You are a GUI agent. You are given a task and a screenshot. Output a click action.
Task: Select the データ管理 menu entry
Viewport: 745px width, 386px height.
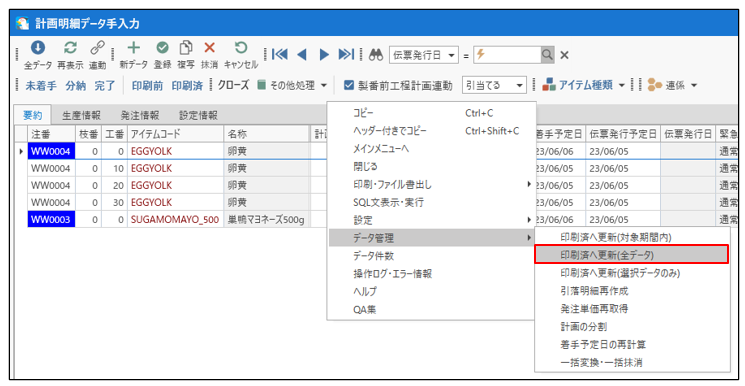432,238
